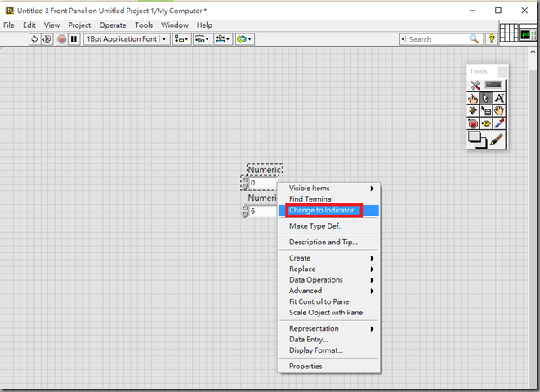Expand the Advanced submenu
The height and width of the screenshot is (392, 540).
point(329,291)
